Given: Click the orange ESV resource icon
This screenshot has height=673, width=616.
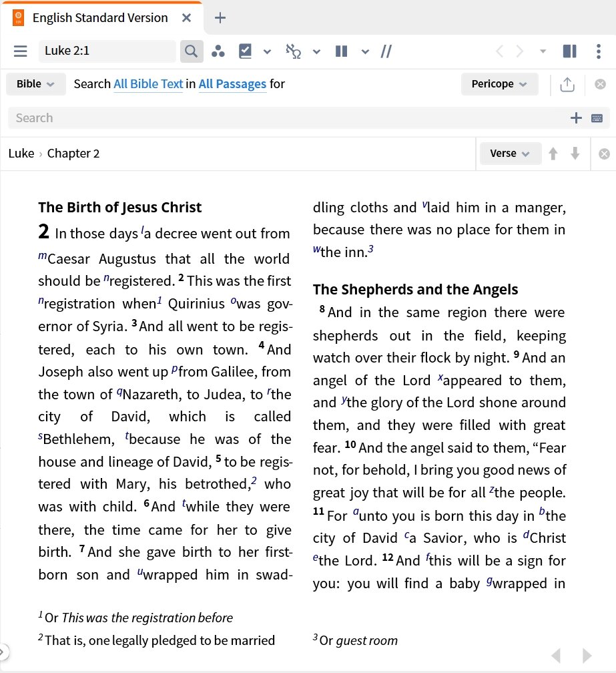Looking at the screenshot, I should click(x=18, y=18).
